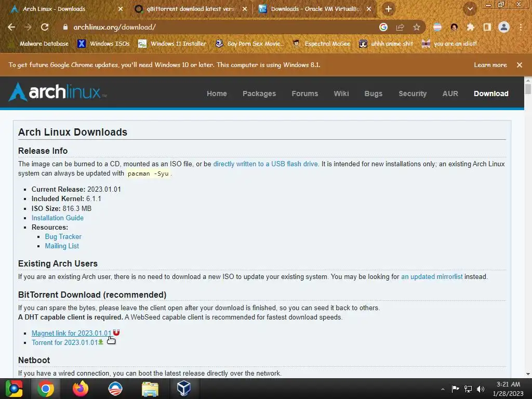Open the Packages nav item

tap(259, 94)
